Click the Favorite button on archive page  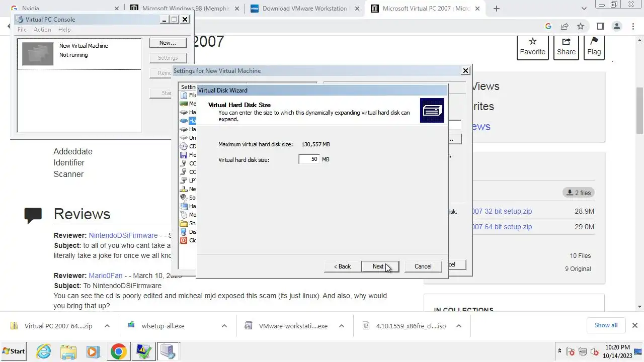click(x=533, y=46)
